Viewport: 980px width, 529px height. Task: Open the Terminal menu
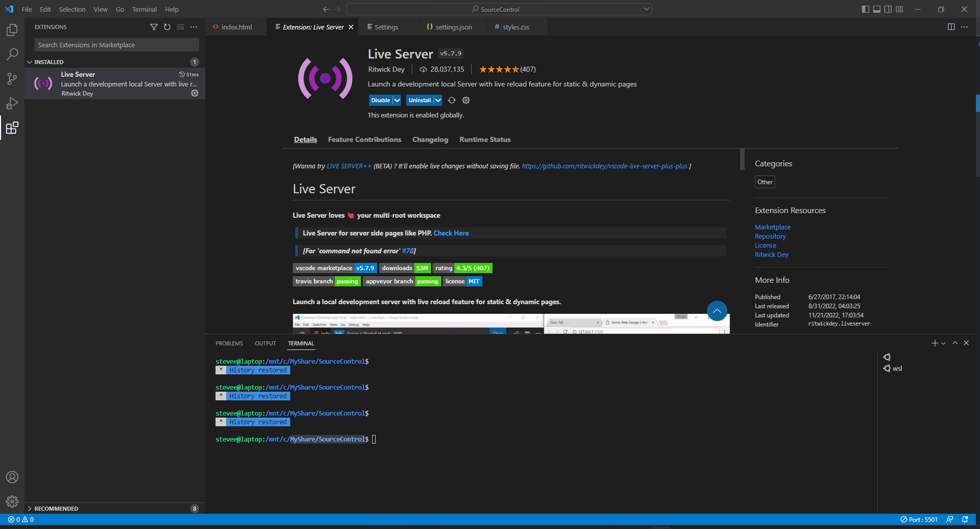click(x=144, y=9)
